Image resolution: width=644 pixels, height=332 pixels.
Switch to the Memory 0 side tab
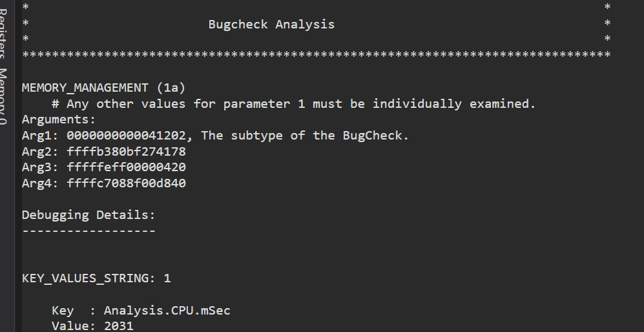point(3,96)
